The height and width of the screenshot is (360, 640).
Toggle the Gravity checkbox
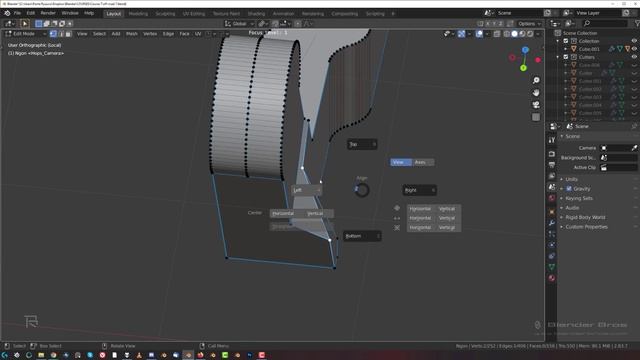[569, 189]
